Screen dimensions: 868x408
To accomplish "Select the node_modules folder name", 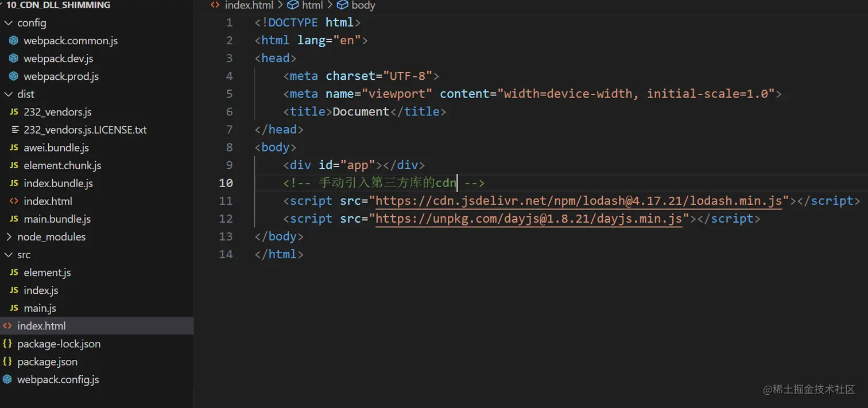I will pos(51,237).
